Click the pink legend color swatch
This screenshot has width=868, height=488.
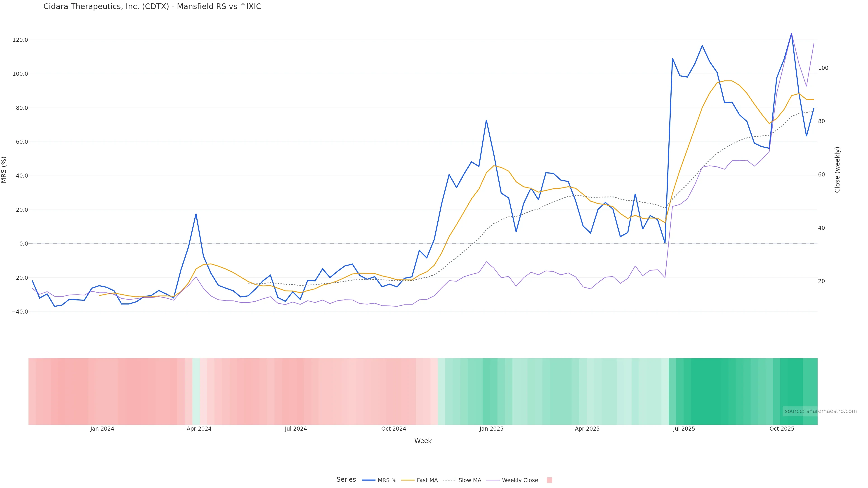pyautogui.click(x=549, y=480)
